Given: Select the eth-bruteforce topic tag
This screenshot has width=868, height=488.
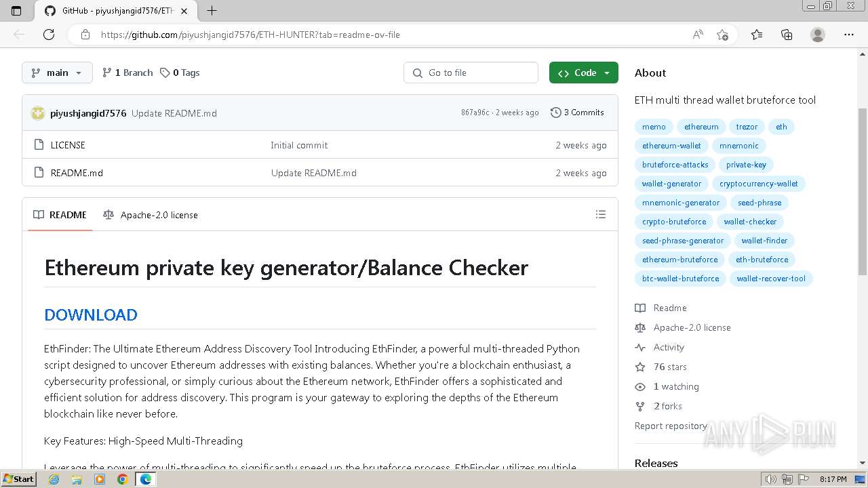Looking at the screenshot, I should [x=762, y=260].
